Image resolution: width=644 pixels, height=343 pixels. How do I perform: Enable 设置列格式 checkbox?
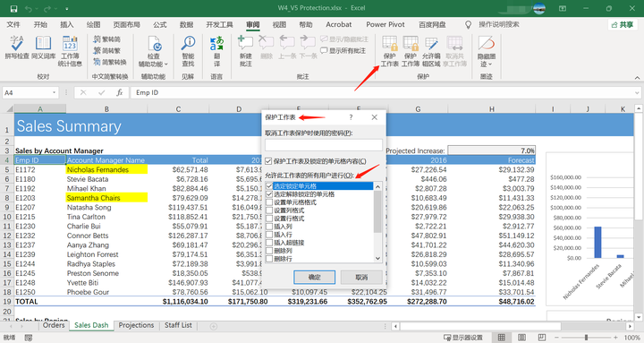(269, 210)
